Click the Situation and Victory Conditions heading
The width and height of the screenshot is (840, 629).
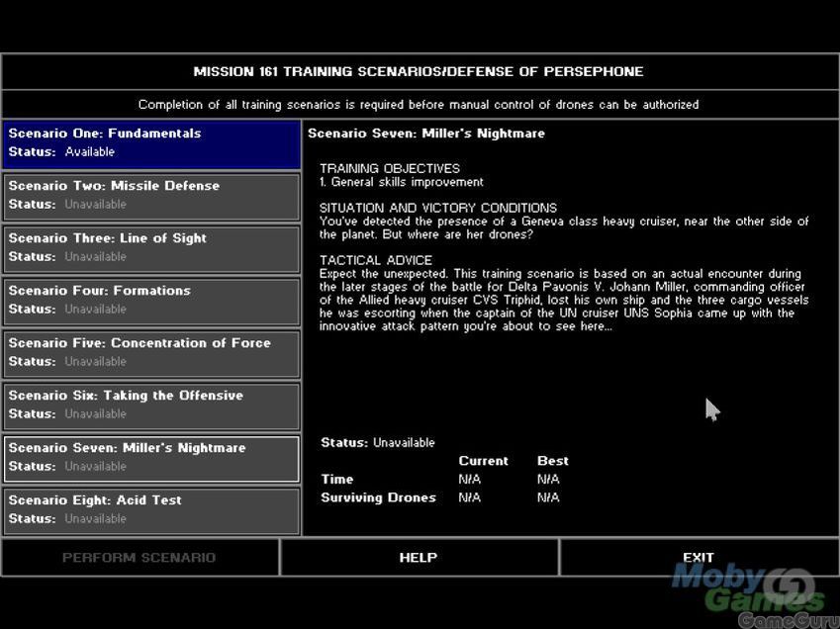point(438,208)
